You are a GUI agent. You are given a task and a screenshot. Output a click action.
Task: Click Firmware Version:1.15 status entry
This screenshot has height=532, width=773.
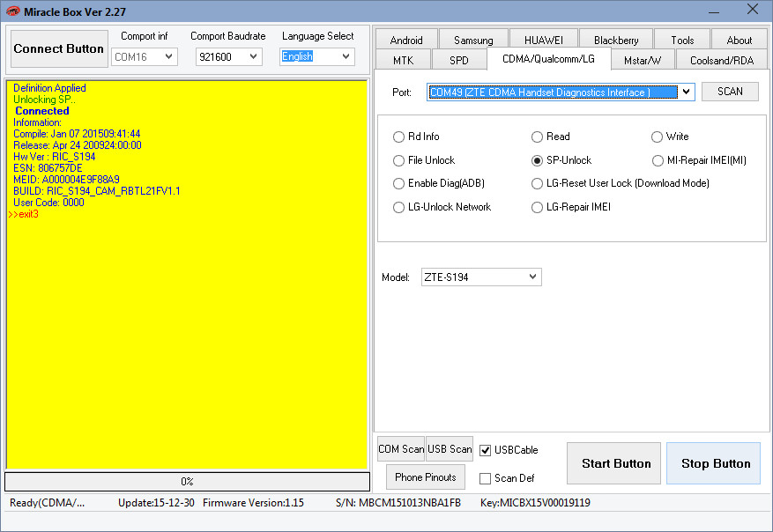click(x=253, y=502)
